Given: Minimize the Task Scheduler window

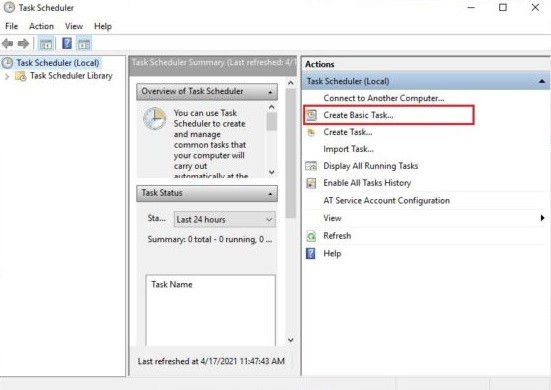Looking at the screenshot, I should (471, 8).
